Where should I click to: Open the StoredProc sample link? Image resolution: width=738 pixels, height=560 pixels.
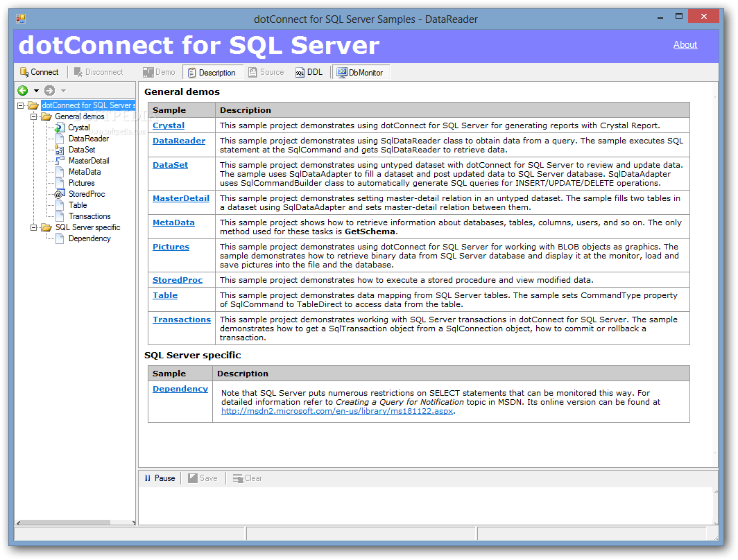tap(178, 280)
